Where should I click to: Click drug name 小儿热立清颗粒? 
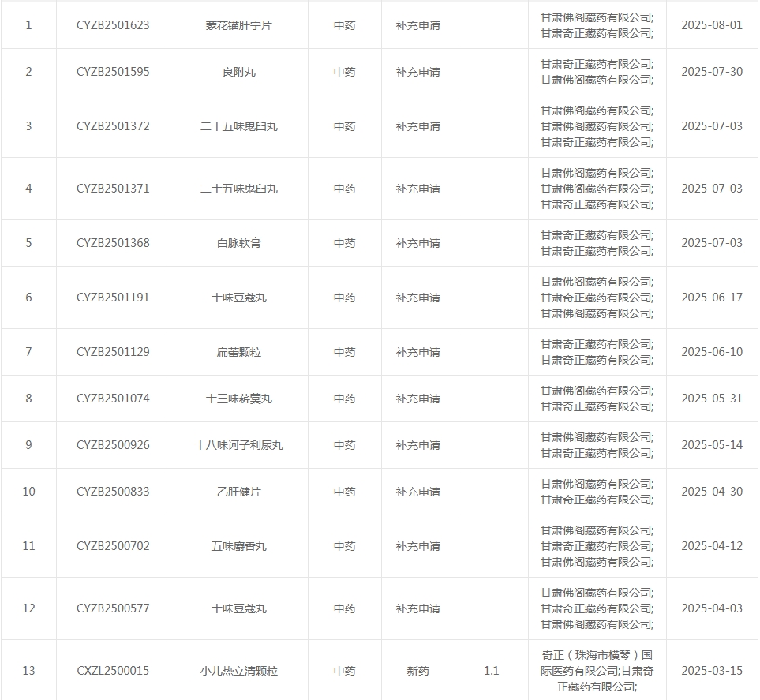pyautogui.click(x=239, y=671)
